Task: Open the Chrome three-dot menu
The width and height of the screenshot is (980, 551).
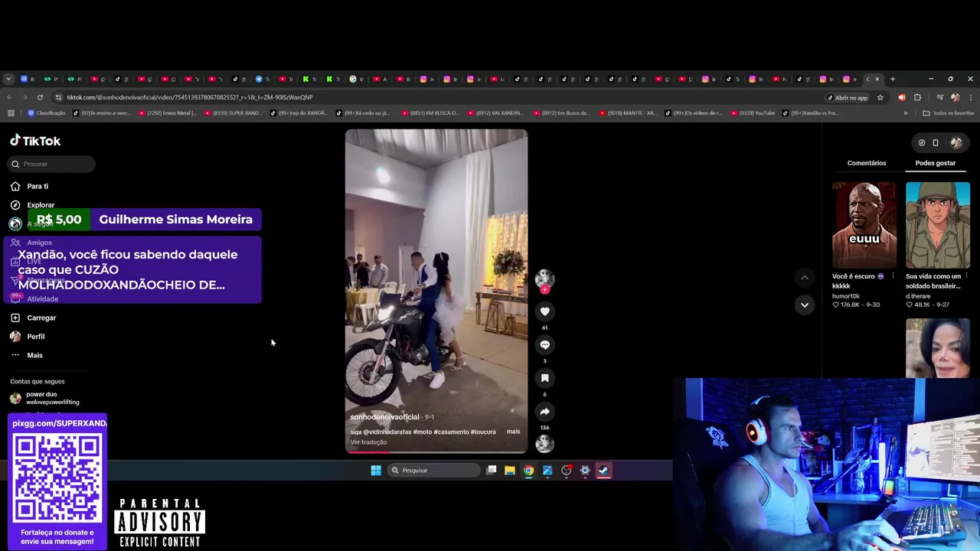Action: 971,97
